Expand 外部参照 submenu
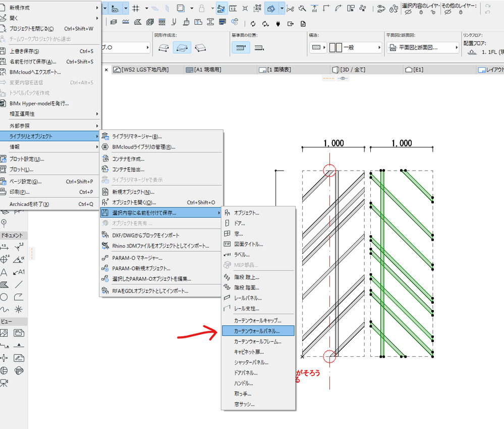504x429 pixels. 50,126
